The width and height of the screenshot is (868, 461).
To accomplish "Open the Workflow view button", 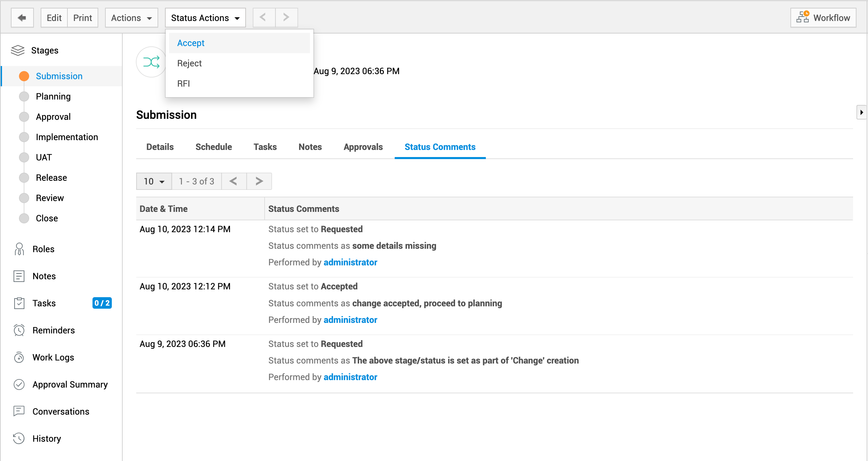I will (x=823, y=18).
